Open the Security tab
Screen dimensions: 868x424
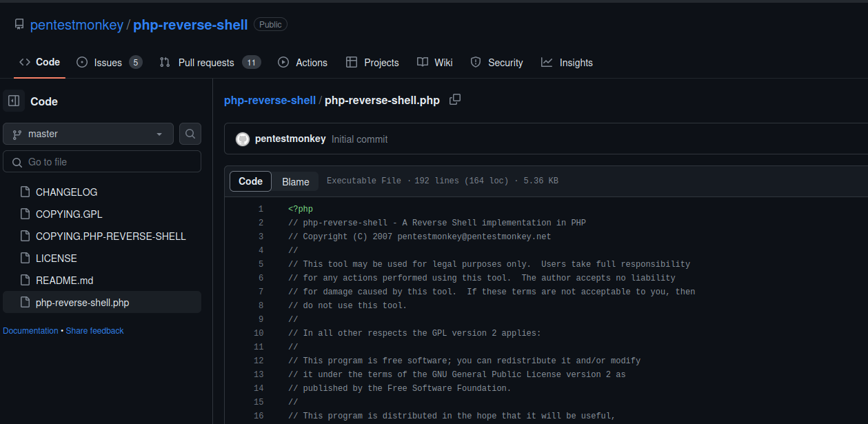[x=496, y=63]
